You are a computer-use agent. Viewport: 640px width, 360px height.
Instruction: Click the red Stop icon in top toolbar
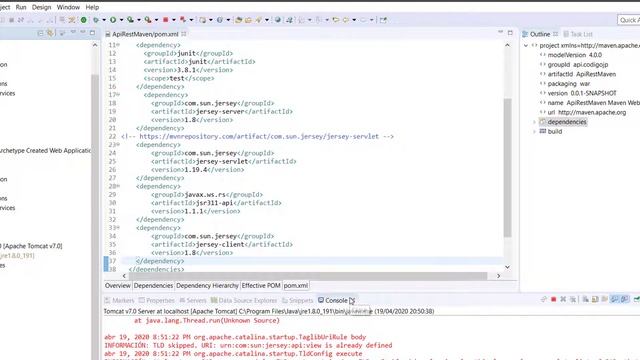[165, 20]
